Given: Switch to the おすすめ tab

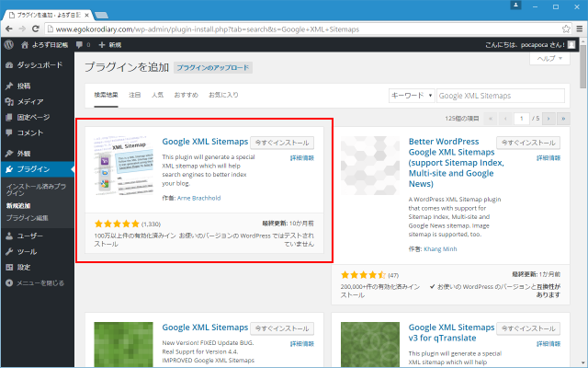Looking at the screenshot, I should (186, 95).
